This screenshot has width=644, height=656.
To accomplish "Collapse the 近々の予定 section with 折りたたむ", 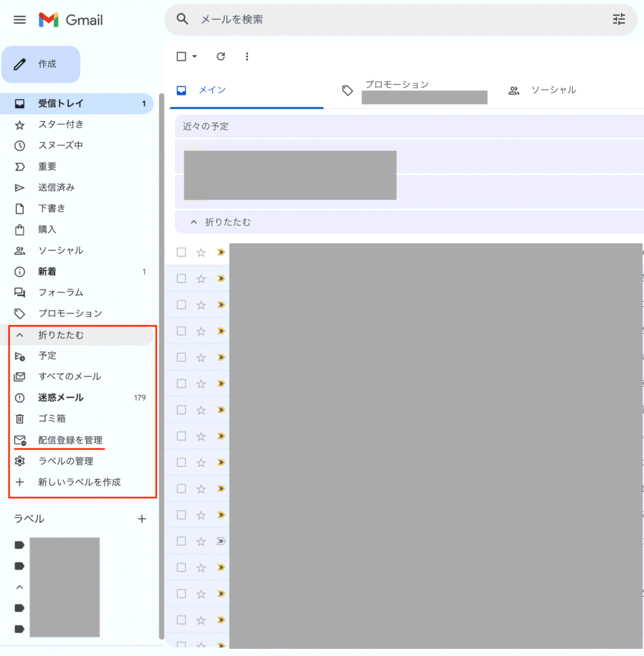I will pyautogui.click(x=221, y=222).
